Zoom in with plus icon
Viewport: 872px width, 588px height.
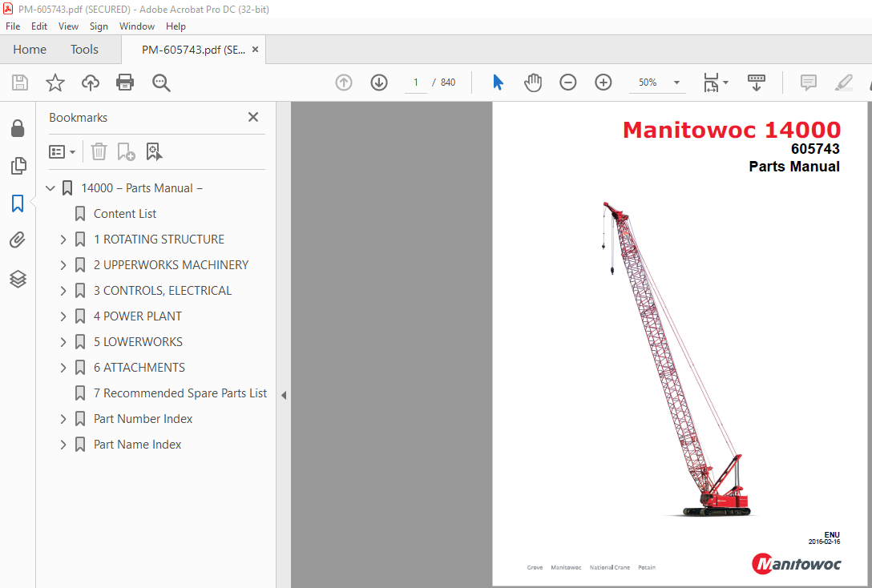604,83
